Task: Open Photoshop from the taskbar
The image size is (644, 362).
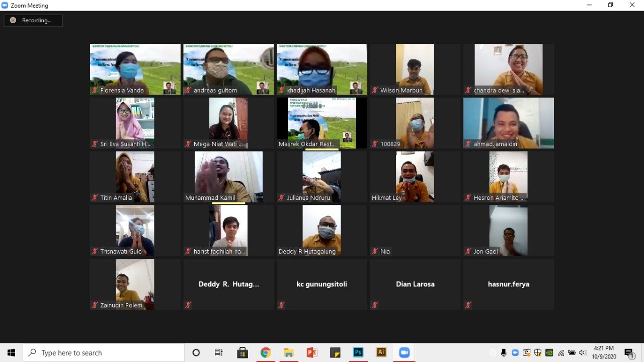Action: click(358, 352)
